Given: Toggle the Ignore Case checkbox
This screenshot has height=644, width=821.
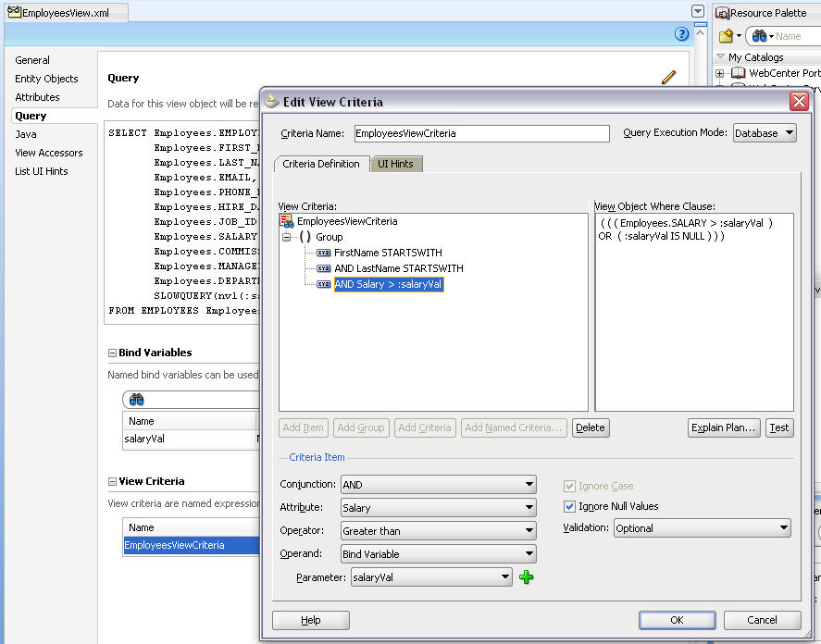Looking at the screenshot, I should click(569, 486).
